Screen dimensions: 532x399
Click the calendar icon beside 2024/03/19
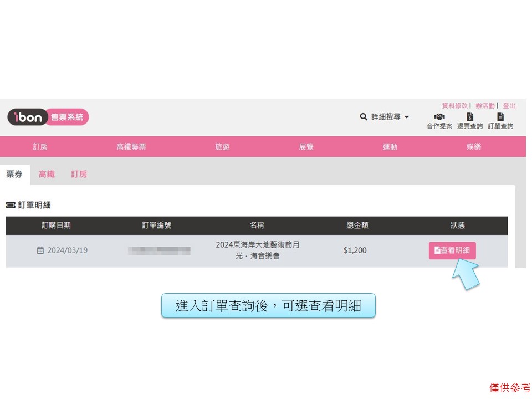(40, 250)
